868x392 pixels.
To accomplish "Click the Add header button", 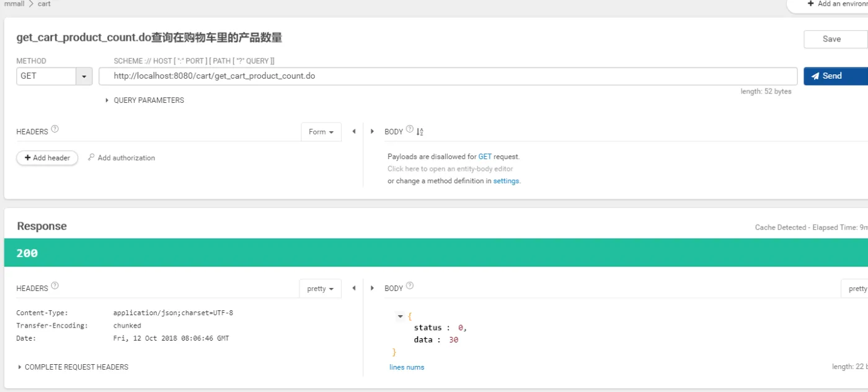I will (47, 158).
